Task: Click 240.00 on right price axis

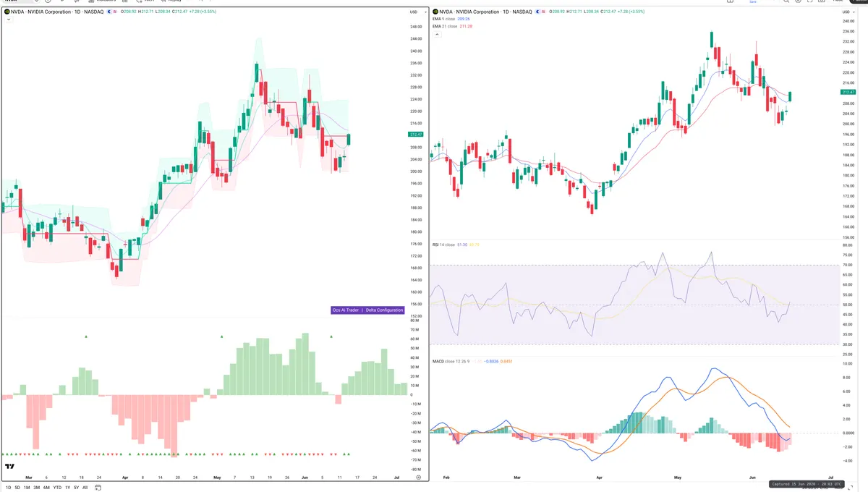Action: [848, 21]
